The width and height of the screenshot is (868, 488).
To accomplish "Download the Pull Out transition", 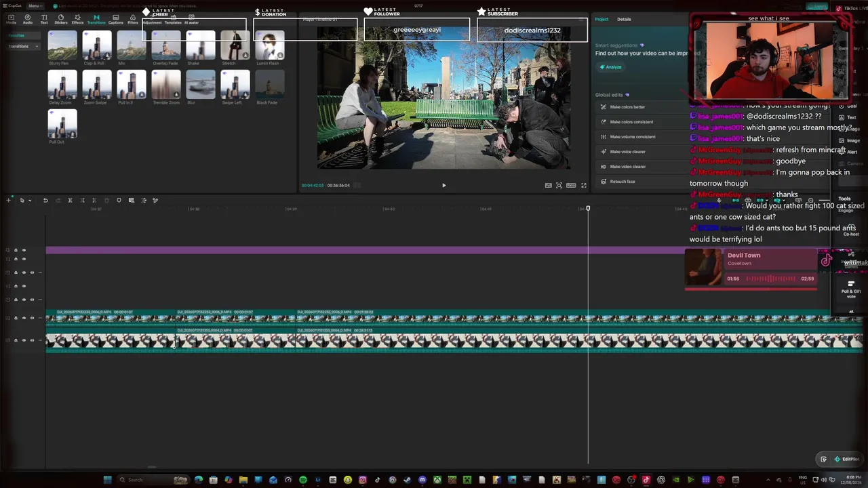I will click(x=73, y=135).
